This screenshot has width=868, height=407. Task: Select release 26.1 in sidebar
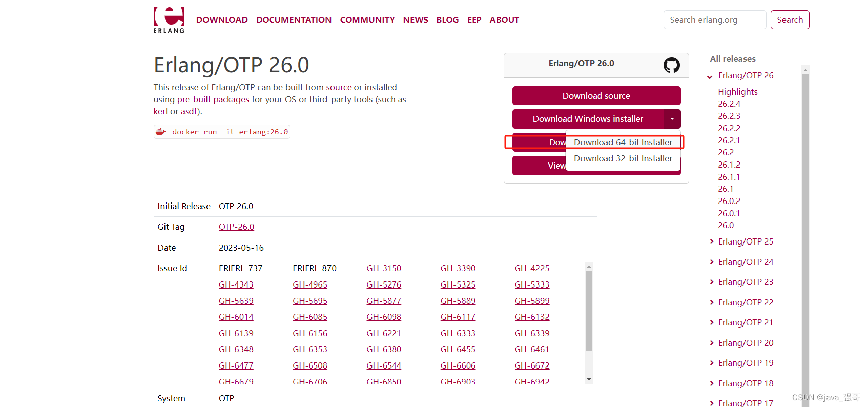(x=726, y=189)
